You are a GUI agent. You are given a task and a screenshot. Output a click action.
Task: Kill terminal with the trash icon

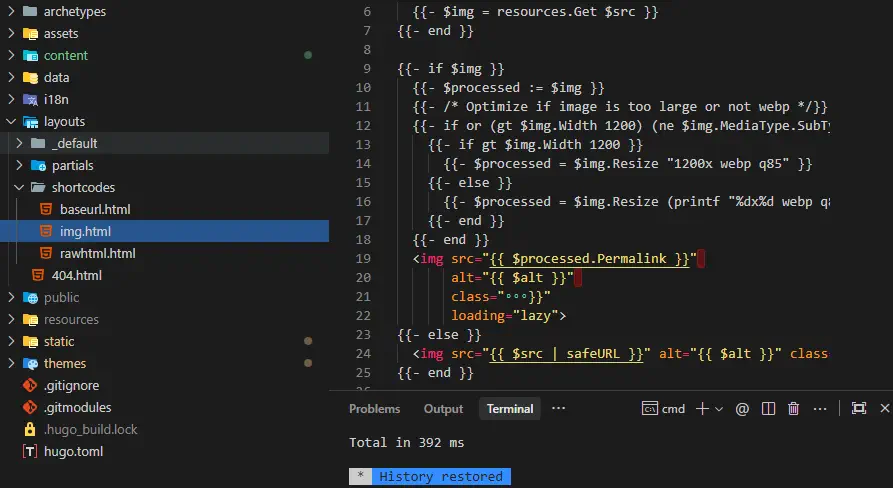click(793, 409)
